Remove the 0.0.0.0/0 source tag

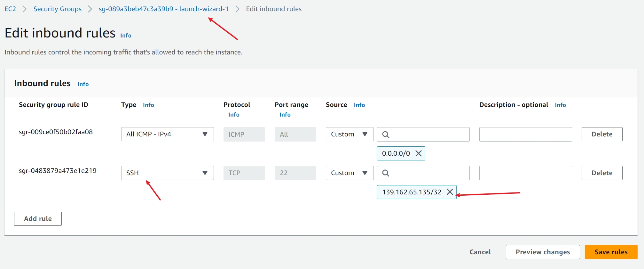coord(418,153)
